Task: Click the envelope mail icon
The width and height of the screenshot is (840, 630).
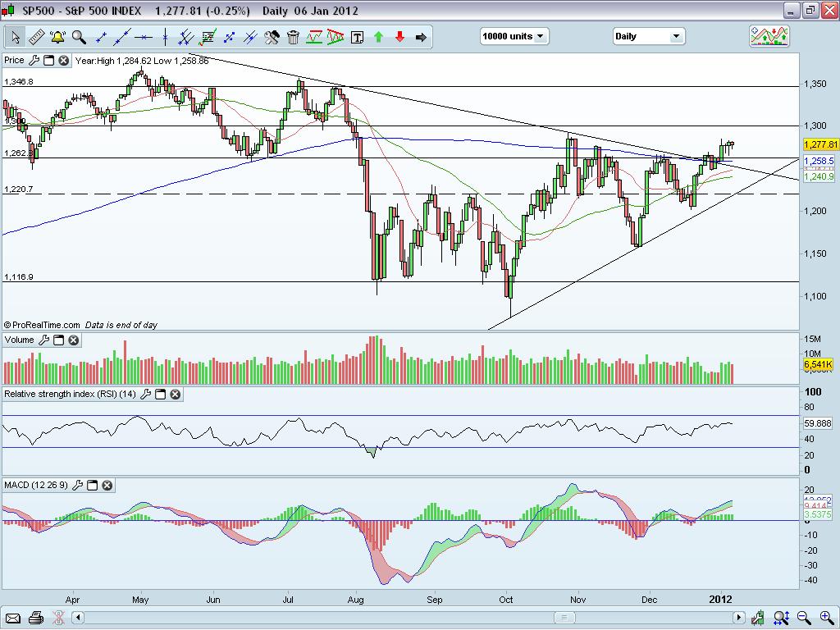Action: [x=13, y=619]
